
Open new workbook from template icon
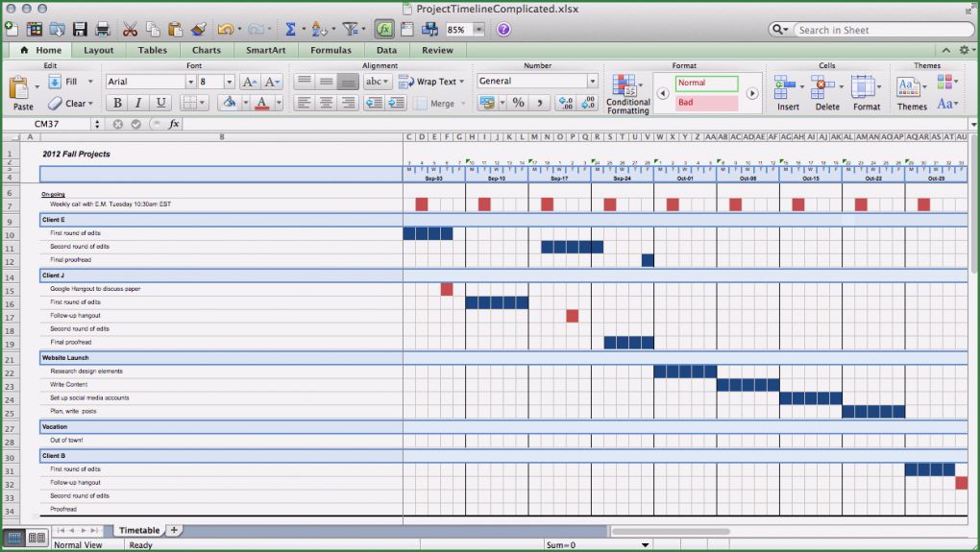click(x=35, y=29)
